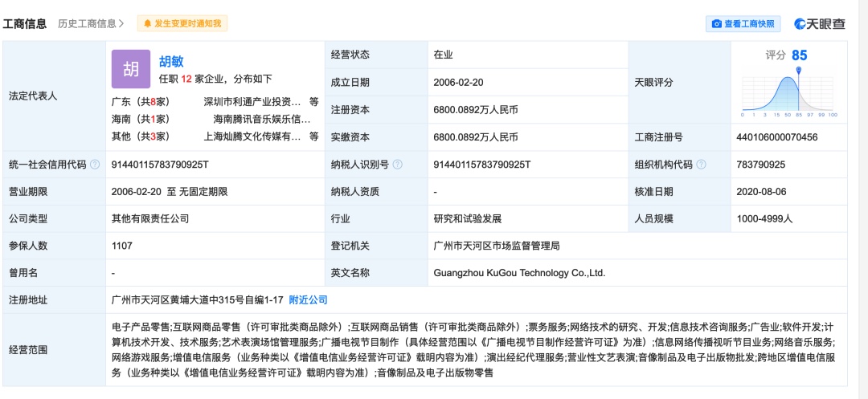Click the bell icon in the notify button
868x399 pixels.
point(147,24)
